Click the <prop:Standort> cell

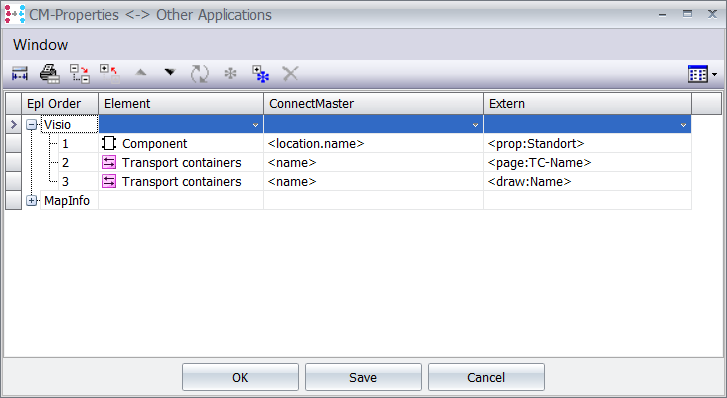587,143
